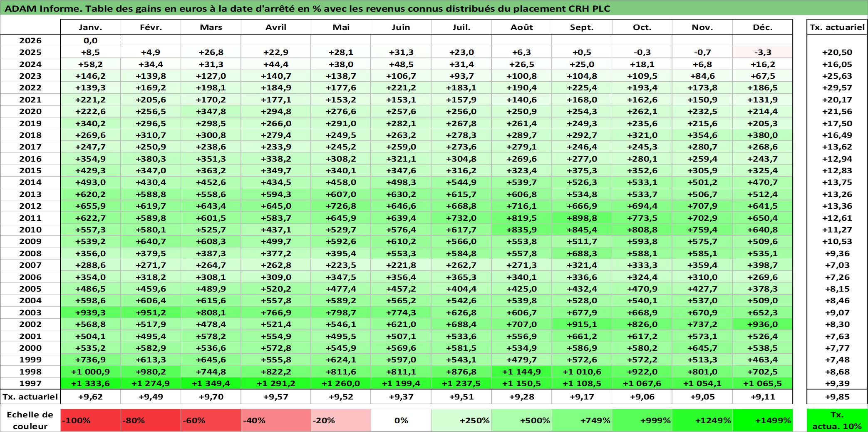
Task: Click the Janv. column header
Action: coord(91,27)
